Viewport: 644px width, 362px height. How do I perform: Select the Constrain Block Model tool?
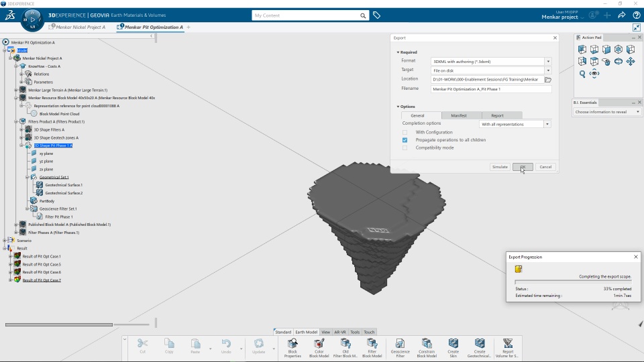click(427, 348)
